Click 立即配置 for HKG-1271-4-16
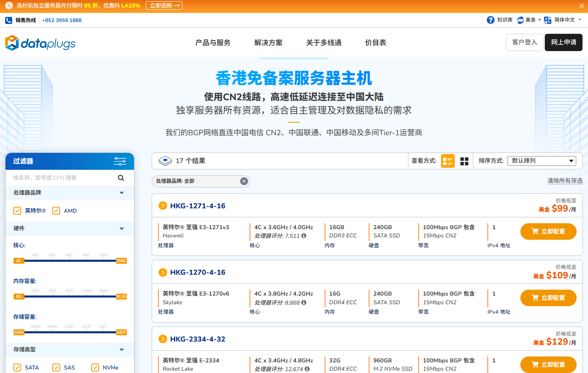588x373 pixels. coord(548,232)
